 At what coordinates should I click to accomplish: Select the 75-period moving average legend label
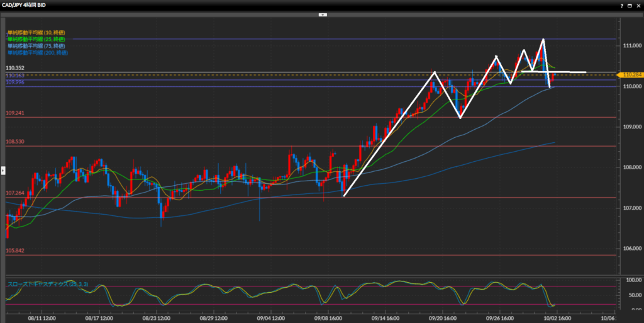[36, 46]
